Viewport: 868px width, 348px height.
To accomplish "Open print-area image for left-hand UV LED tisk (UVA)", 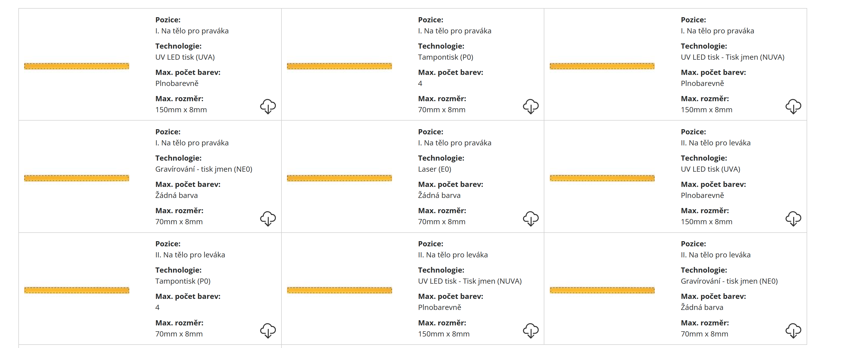I will 602,178.
